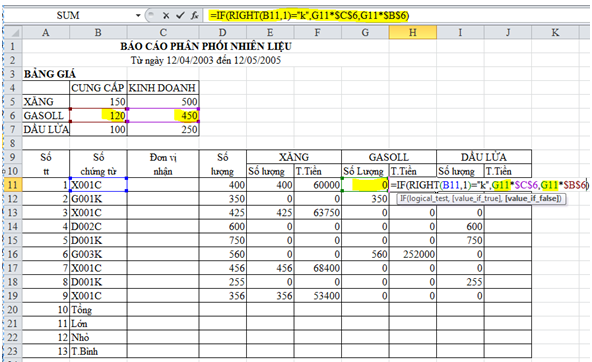The width and height of the screenshot is (592, 362).
Task: Select row 6 header
Action: click(12, 116)
